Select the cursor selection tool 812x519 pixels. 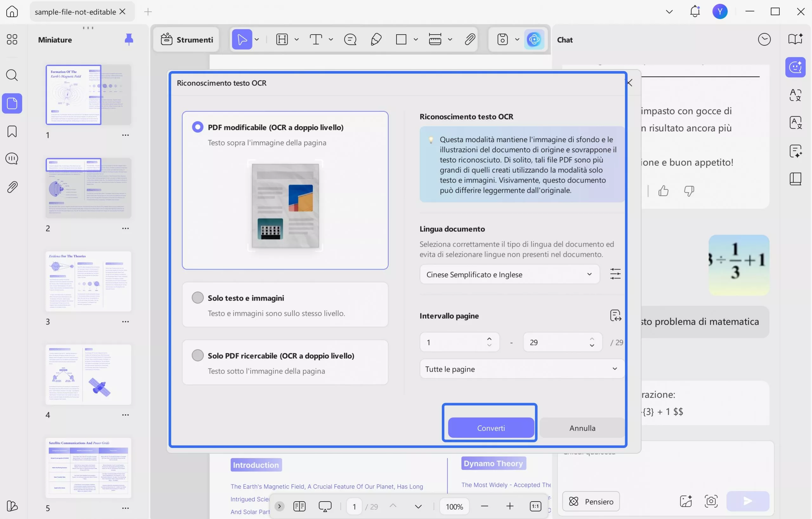[x=242, y=39]
